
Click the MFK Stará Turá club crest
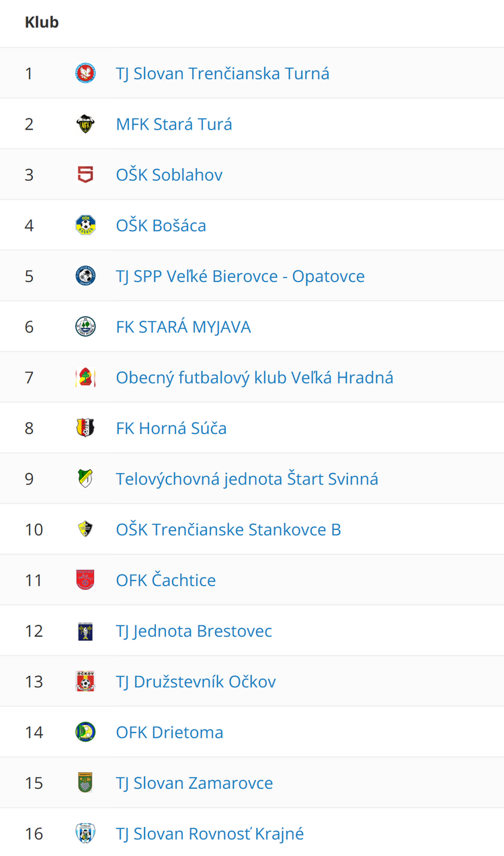tap(85, 124)
